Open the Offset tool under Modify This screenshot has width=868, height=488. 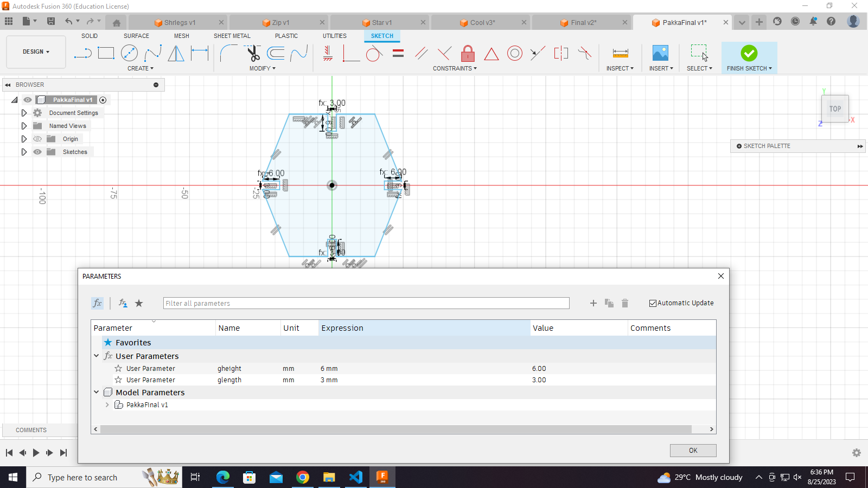click(276, 53)
